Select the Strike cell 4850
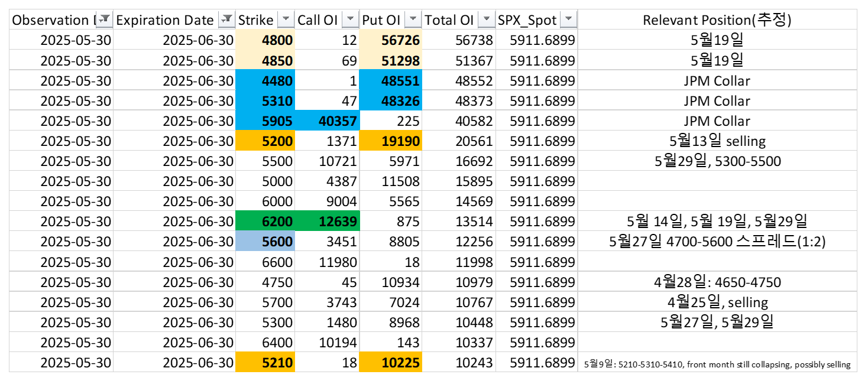The width and height of the screenshot is (868, 381). pyautogui.click(x=265, y=60)
